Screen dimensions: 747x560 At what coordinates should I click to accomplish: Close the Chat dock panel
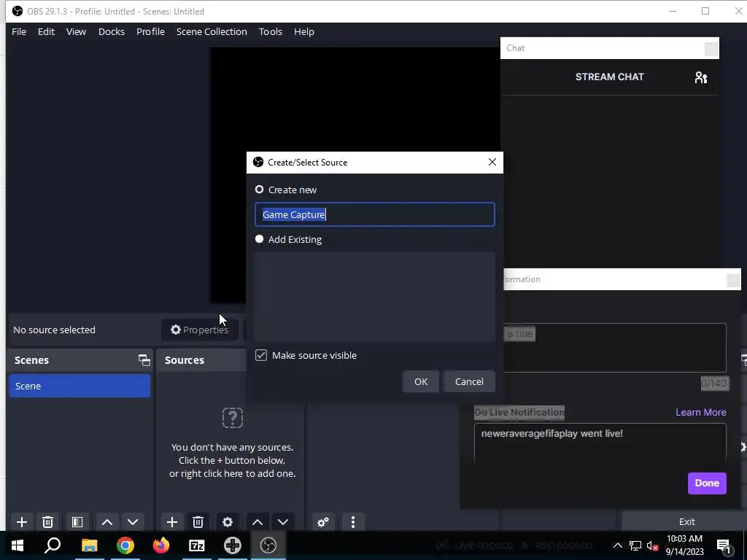pos(711,49)
